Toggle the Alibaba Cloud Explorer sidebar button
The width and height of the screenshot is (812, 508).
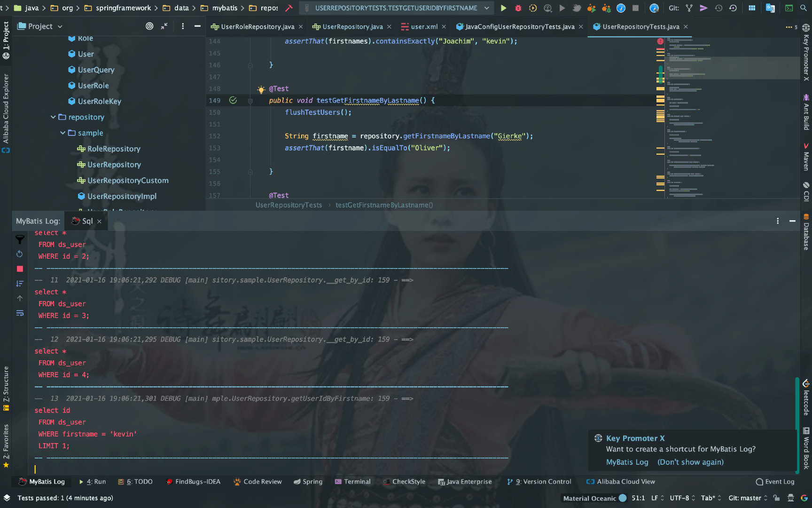coord(6,113)
